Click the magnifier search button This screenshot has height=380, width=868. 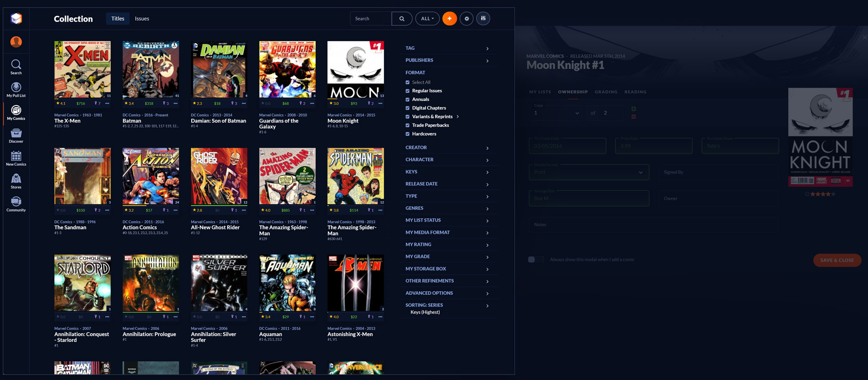(402, 19)
